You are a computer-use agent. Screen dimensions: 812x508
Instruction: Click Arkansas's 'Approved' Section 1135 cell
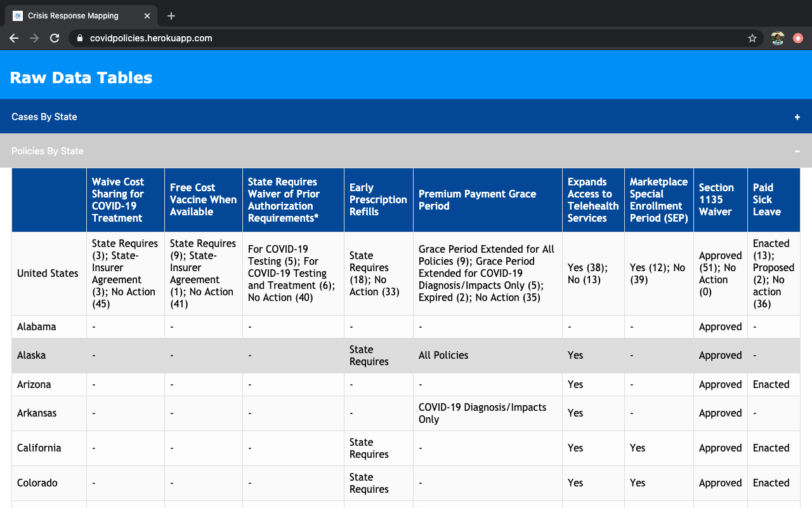tap(721, 413)
